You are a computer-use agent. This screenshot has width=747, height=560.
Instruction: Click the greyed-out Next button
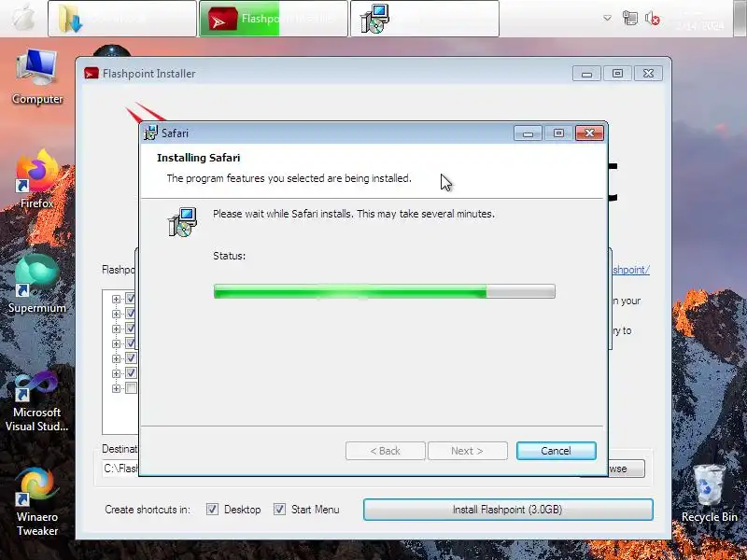click(x=468, y=451)
